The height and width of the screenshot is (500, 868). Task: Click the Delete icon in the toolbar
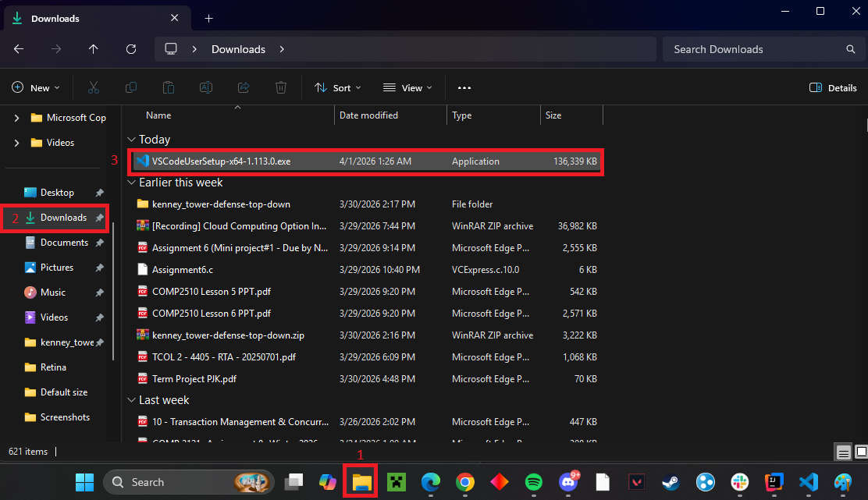281,87
